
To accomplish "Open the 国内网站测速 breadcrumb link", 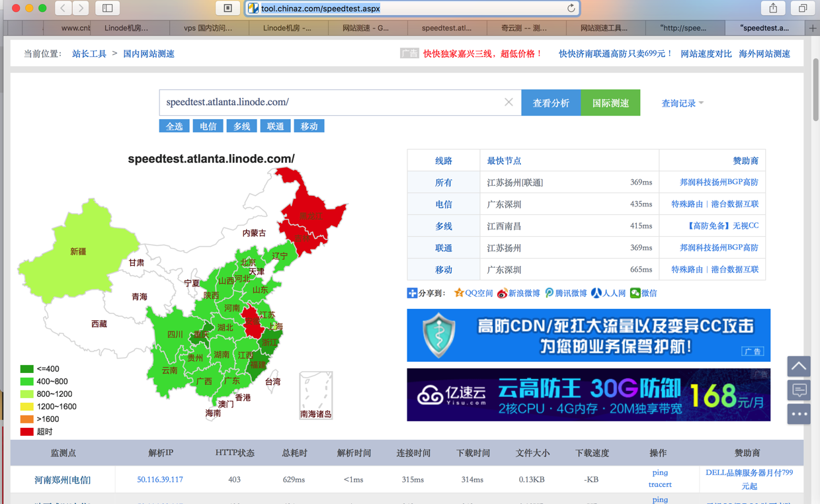I will pyautogui.click(x=149, y=54).
